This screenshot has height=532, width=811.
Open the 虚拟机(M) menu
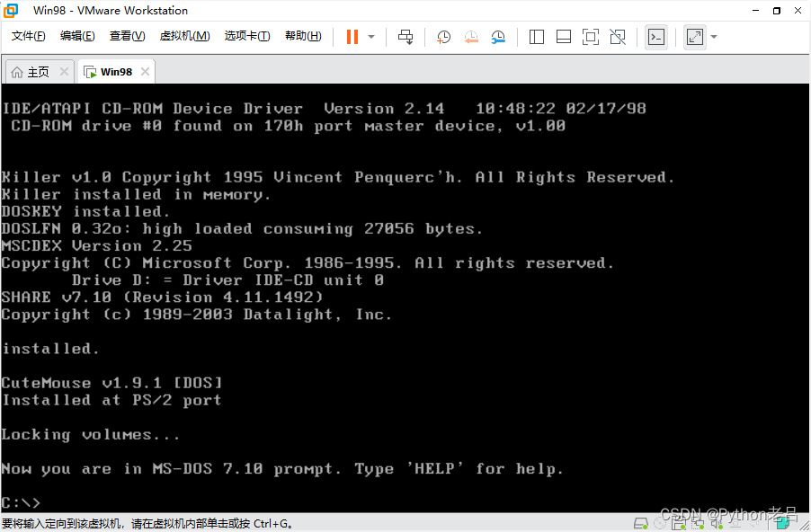[x=184, y=36]
